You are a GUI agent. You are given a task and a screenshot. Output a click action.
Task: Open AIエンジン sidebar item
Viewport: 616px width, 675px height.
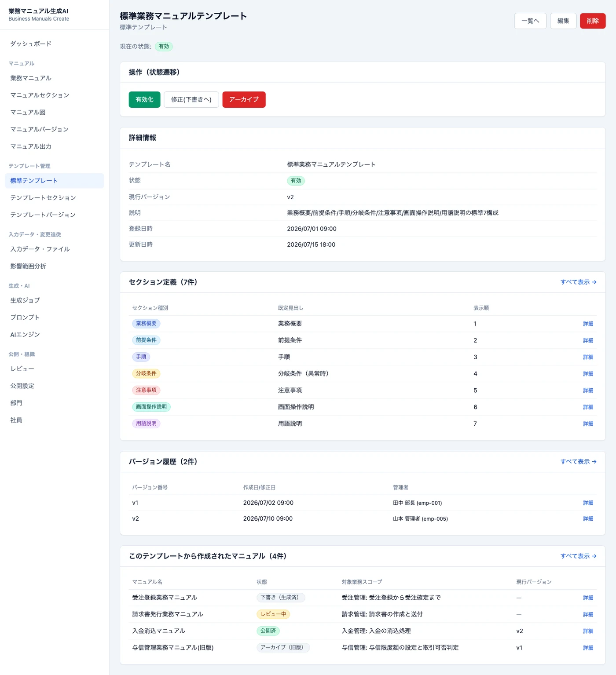(x=55, y=335)
